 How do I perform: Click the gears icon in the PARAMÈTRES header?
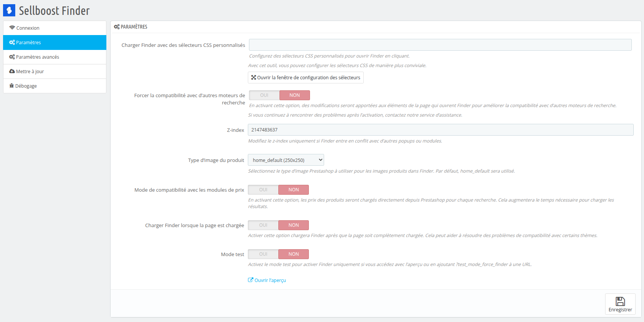(x=117, y=27)
